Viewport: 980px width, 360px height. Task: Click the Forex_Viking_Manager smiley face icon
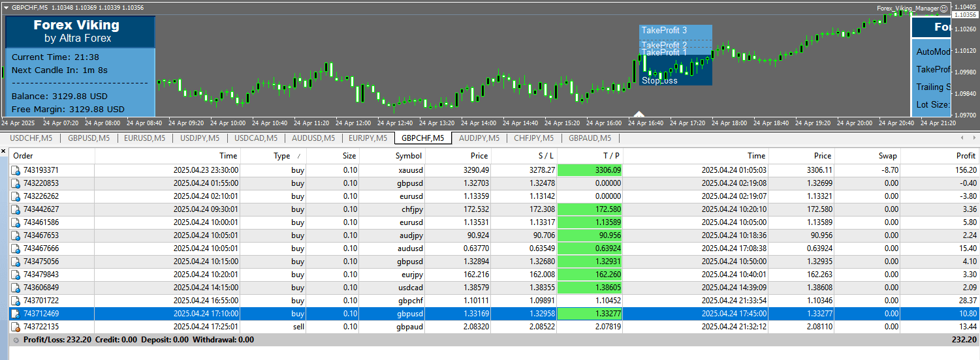pos(943,8)
